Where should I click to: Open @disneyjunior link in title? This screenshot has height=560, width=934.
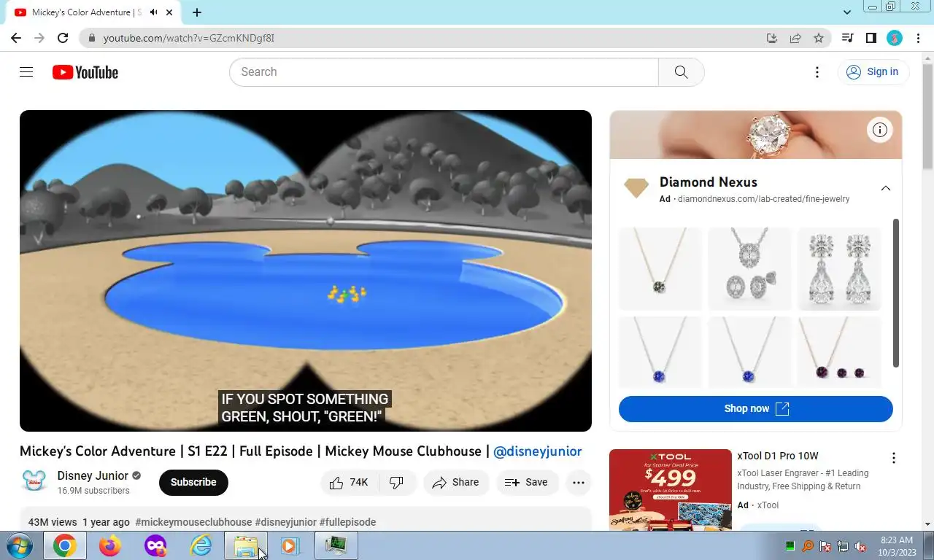pyautogui.click(x=538, y=451)
